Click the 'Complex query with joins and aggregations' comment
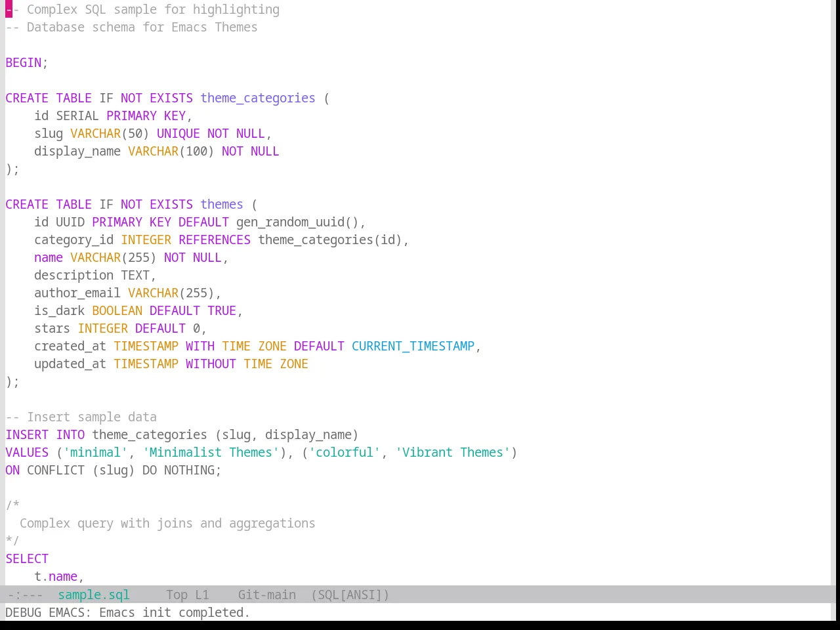This screenshot has width=840, height=630. pyautogui.click(x=167, y=523)
